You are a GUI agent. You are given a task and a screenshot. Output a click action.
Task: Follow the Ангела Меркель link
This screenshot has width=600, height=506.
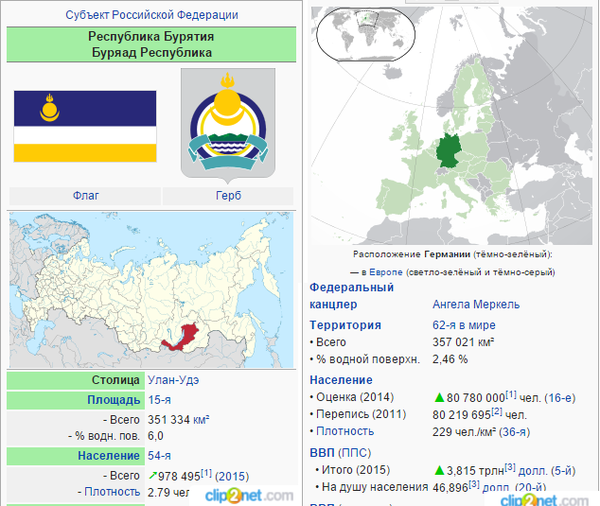click(475, 304)
